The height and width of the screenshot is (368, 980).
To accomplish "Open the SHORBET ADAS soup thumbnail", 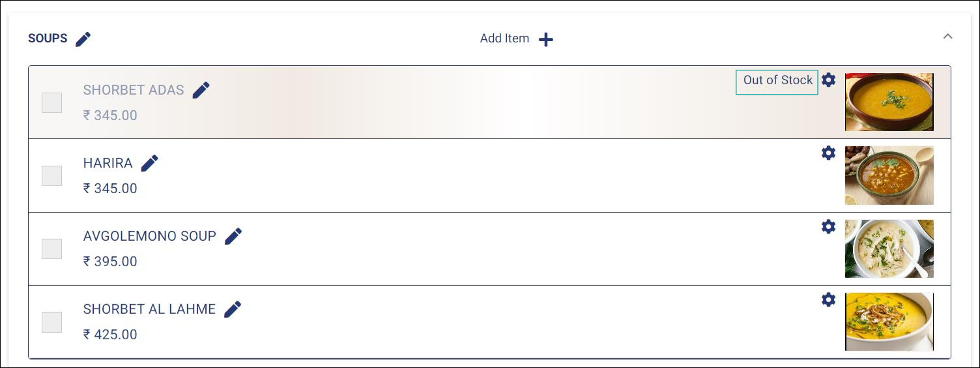I will coord(889,102).
